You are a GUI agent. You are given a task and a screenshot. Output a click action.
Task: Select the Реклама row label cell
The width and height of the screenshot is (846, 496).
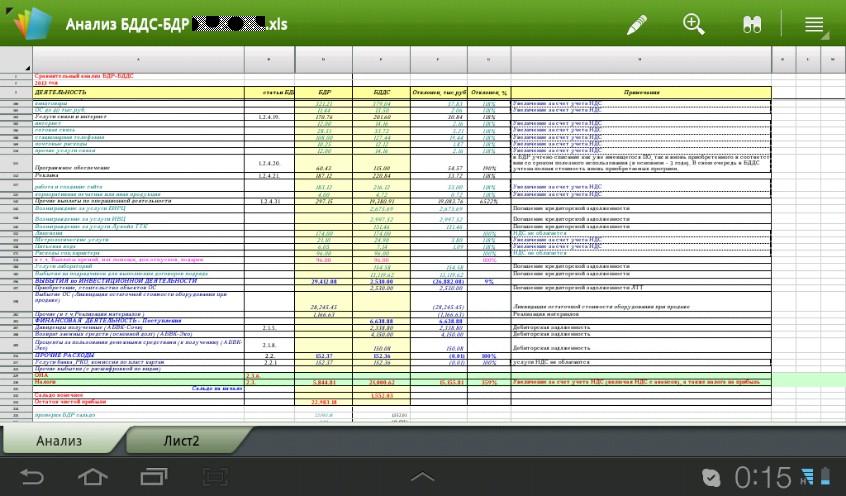click(138, 176)
